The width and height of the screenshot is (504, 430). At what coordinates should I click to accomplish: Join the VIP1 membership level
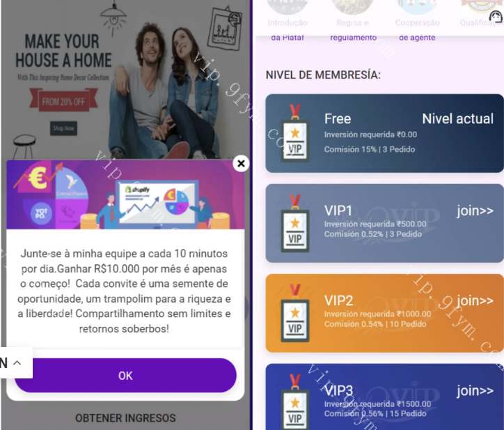[475, 210]
